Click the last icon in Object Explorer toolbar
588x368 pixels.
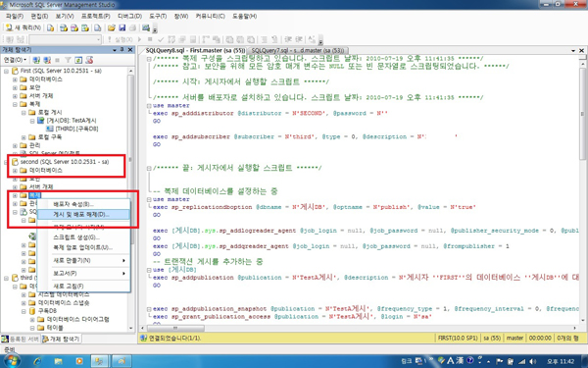click(x=89, y=60)
